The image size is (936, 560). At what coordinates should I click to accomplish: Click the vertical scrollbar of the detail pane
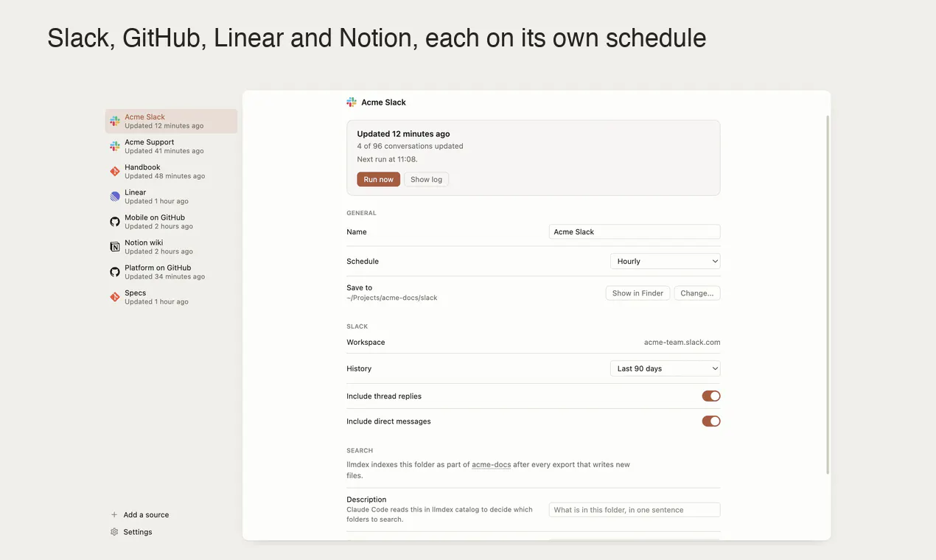point(827,295)
